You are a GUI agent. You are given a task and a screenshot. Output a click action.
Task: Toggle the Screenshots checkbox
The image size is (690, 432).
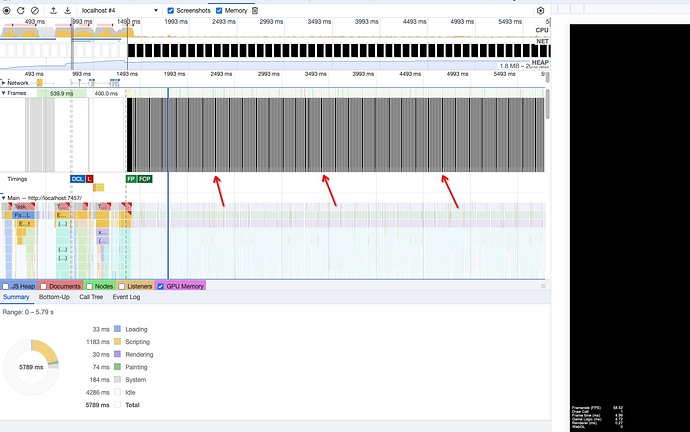tap(171, 11)
